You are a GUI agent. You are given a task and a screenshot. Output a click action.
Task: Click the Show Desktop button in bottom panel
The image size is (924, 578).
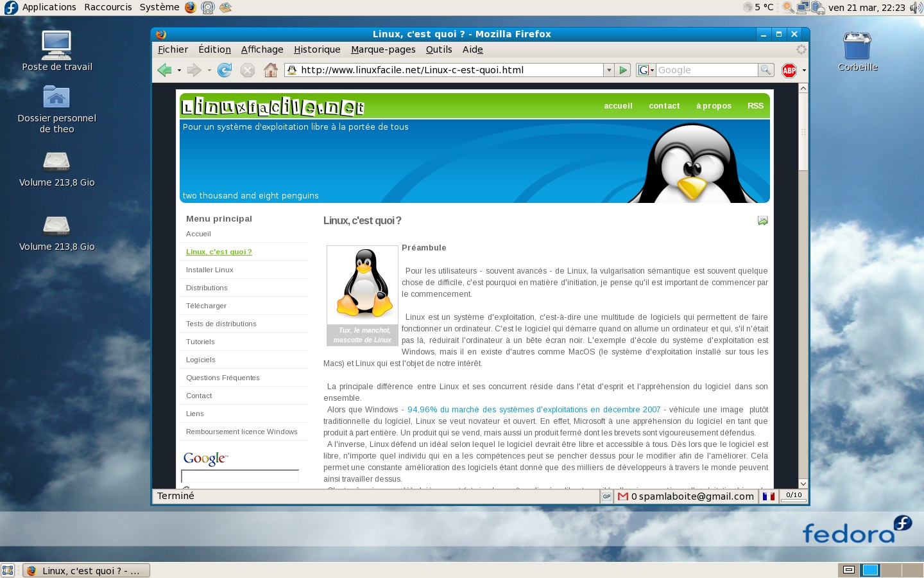(x=8, y=570)
